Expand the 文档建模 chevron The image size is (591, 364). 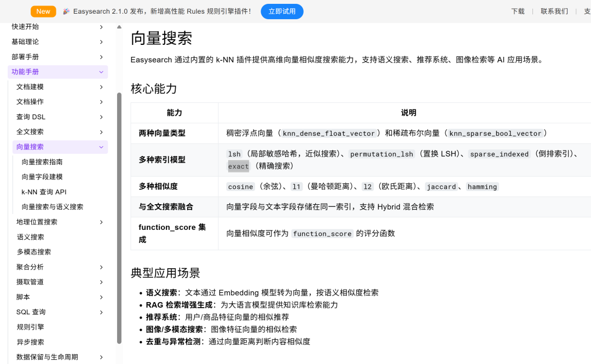[101, 87]
